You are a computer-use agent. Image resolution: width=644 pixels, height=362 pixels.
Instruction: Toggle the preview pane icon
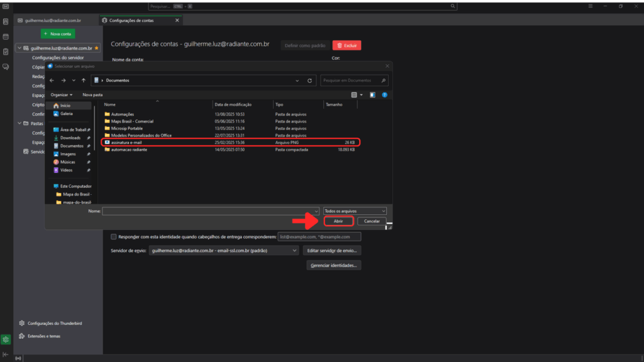[372, 95]
